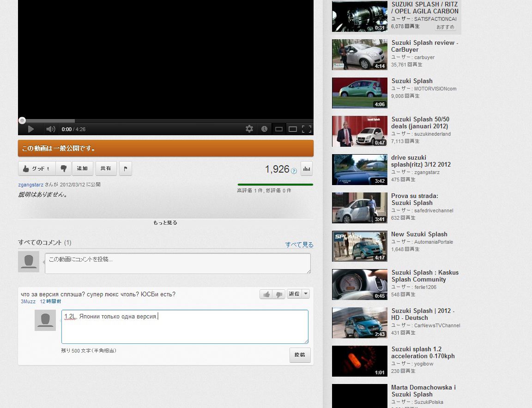Click the 12 時間前 comment timestamp
Viewport: 532px width, 408px height.
[x=50, y=301]
